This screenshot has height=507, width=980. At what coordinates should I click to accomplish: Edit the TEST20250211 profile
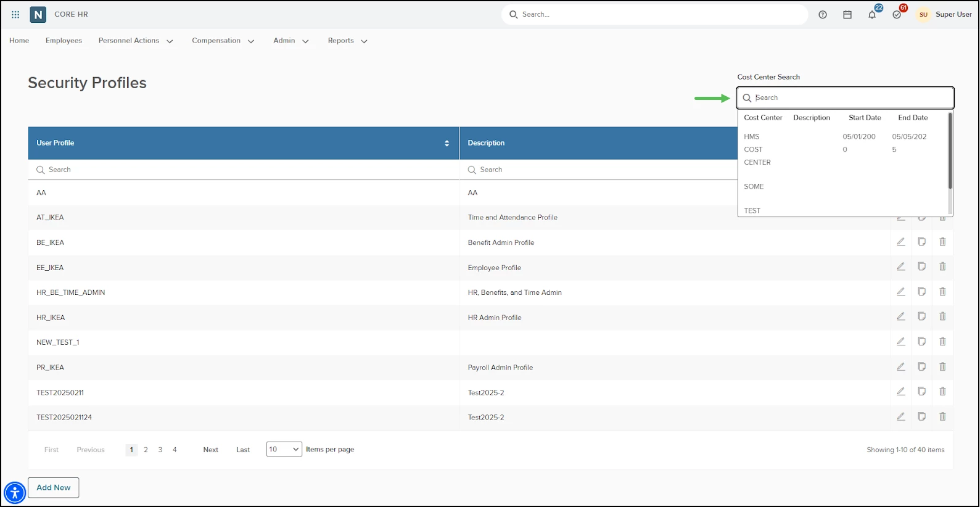[901, 391]
